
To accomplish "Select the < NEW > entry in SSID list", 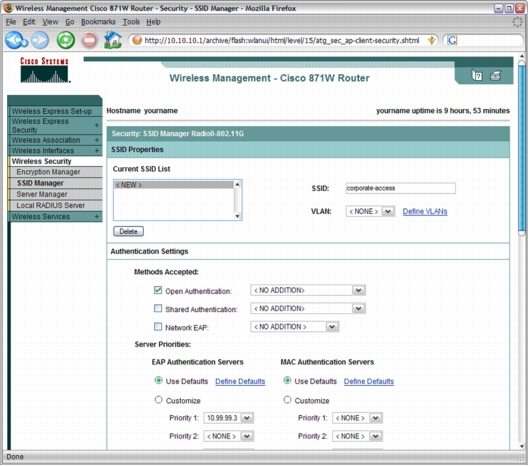I will pyautogui.click(x=174, y=185).
